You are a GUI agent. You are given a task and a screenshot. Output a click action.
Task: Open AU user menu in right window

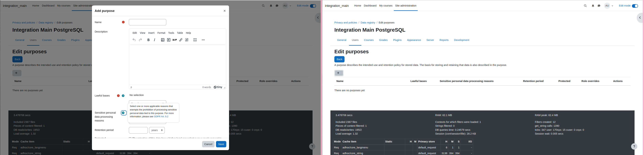click(x=609, y=6)
